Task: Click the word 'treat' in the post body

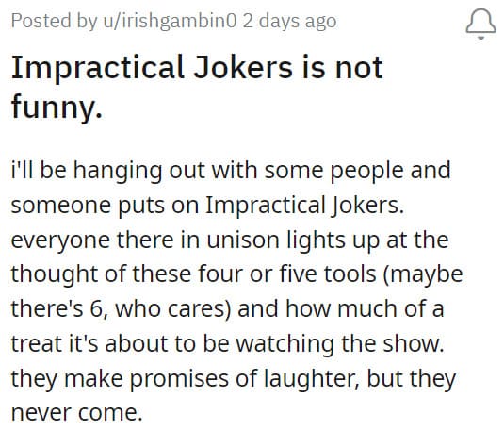Action: tap(37, 344)
